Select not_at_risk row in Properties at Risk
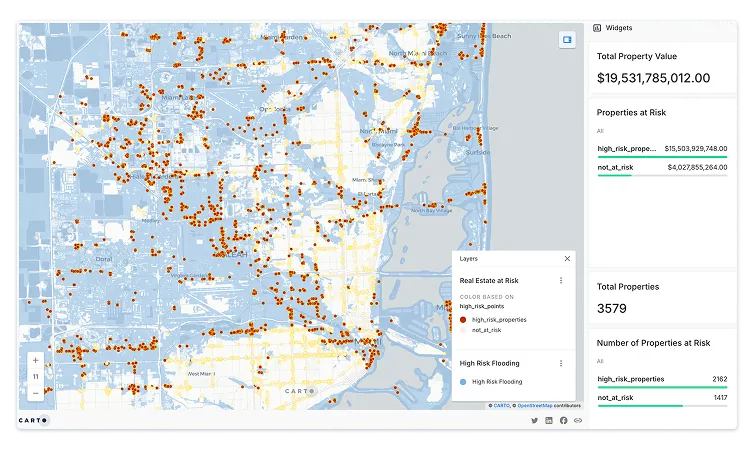Screen dimensions: 754x450 662,170
